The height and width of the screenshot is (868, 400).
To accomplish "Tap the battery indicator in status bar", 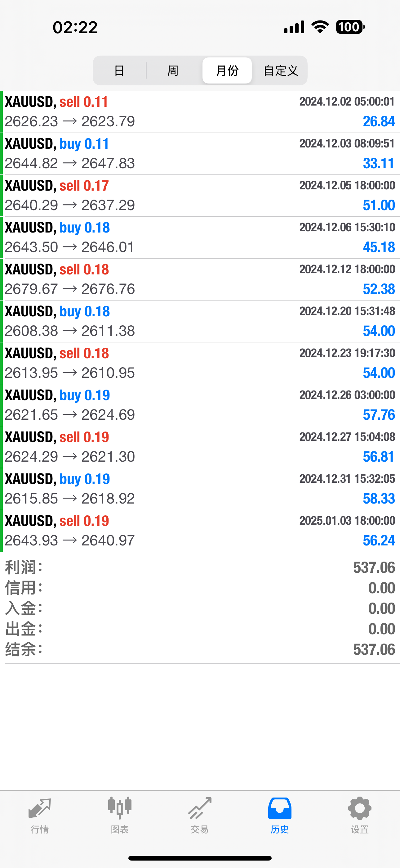I will pos(350,27).
